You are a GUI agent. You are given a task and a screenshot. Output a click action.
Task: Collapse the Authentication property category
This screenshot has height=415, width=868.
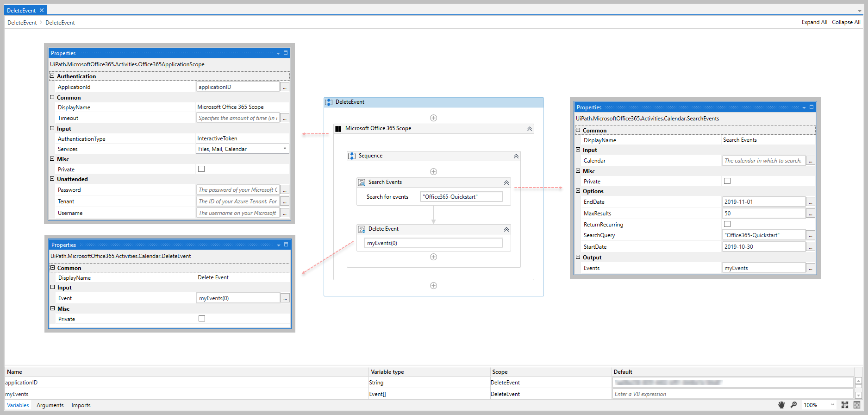[52, 76]
